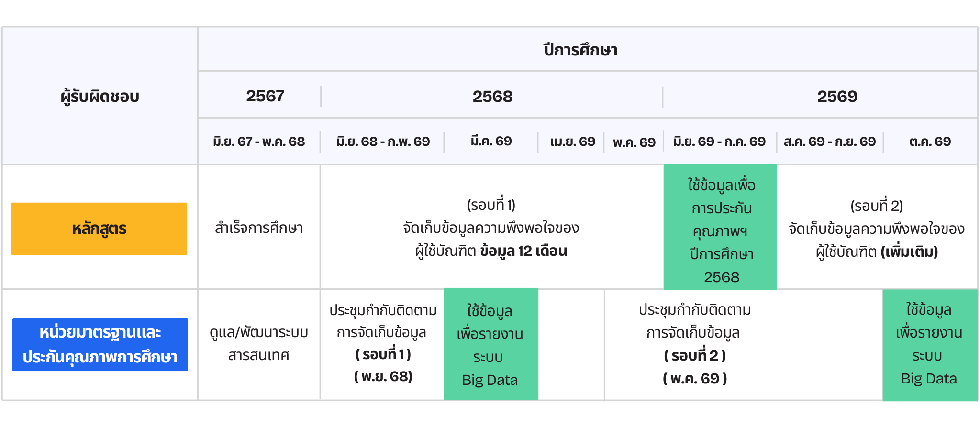Click the ส.ค. 69 - ก.ย. 69 period header
980x427 pixels.
point(830,142)
